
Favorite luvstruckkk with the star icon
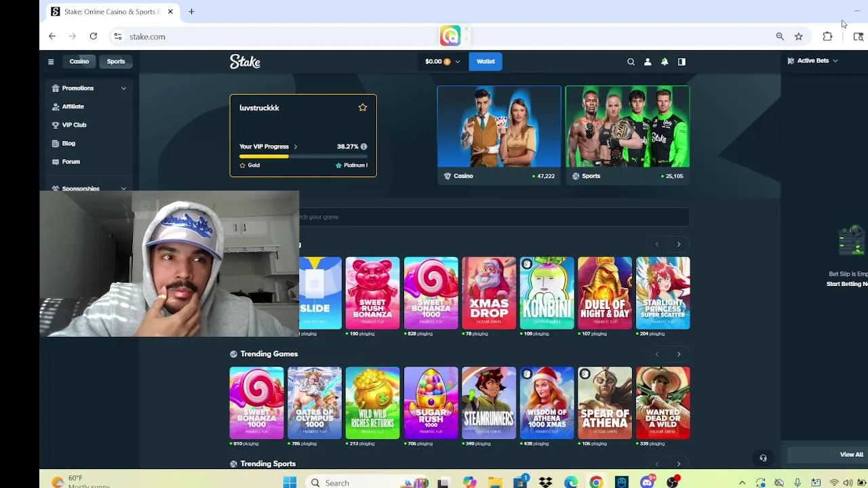click(363, 108)
